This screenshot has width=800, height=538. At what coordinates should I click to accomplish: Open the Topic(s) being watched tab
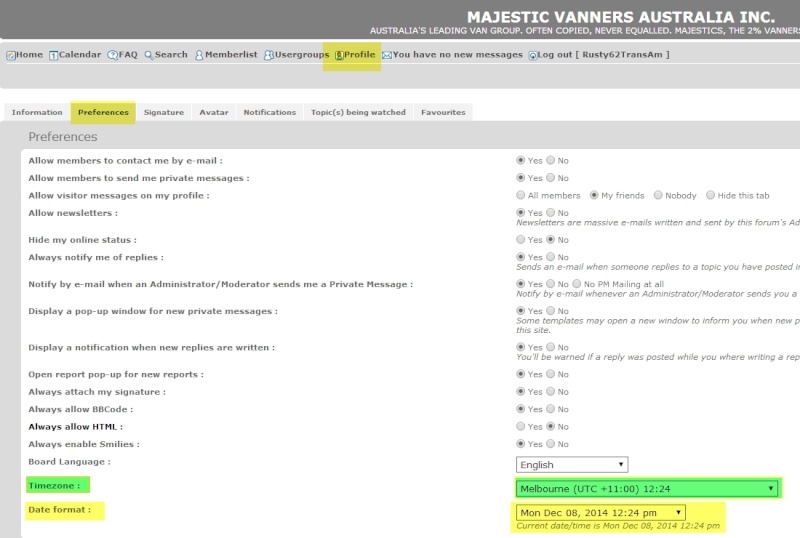click(358, 112)
